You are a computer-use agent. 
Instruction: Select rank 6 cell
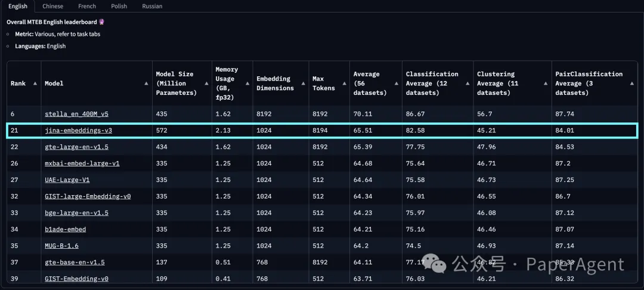click(x=24, y=114)
